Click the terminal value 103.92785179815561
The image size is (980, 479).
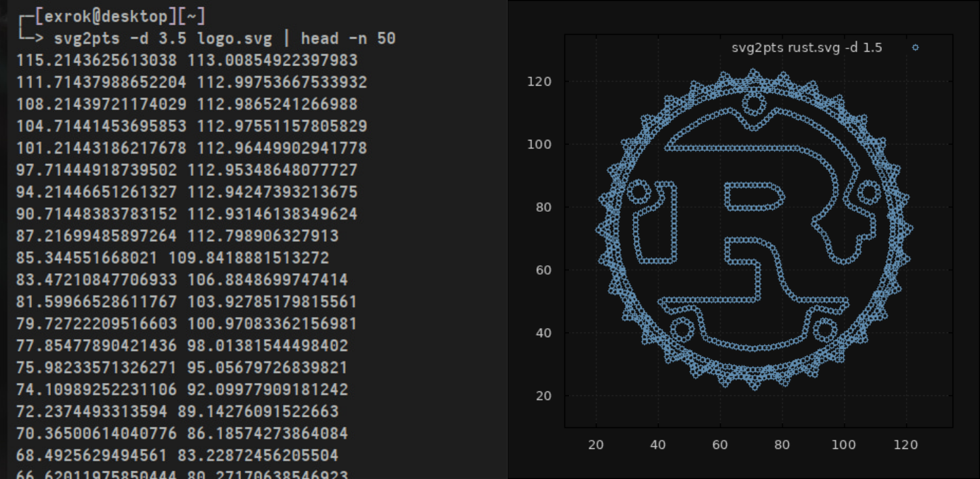click(x=272, y=302)
